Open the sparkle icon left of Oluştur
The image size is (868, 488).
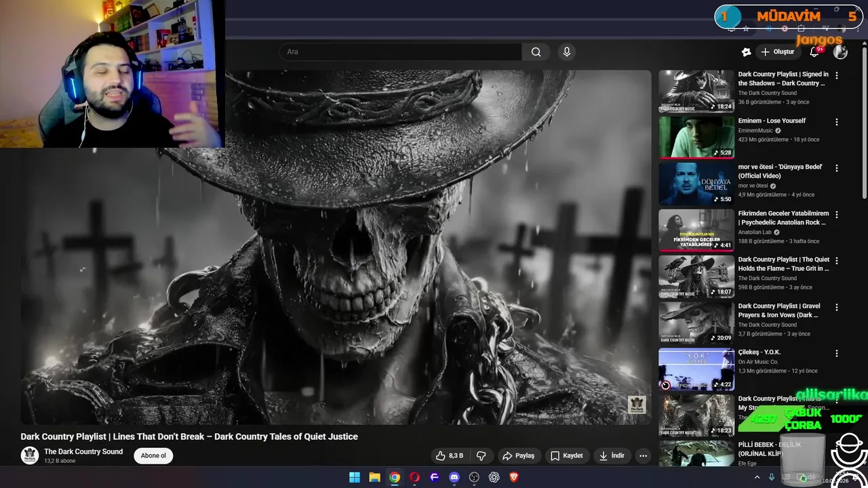746,52
